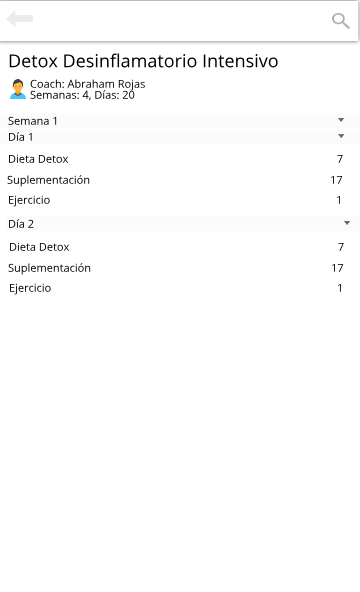Collapse Día 2 with its arrow
This screenshot has height=592, width=360.
347,223
